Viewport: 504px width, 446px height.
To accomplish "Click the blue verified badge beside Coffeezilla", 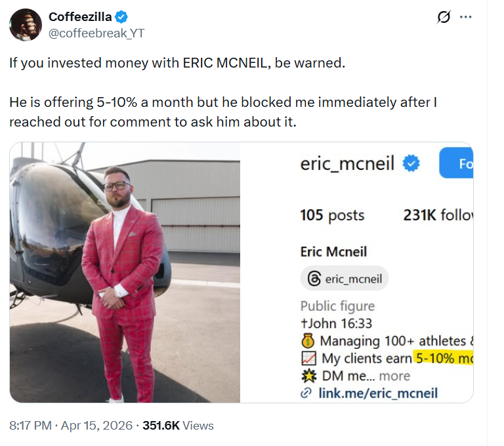I will point(121,17).
